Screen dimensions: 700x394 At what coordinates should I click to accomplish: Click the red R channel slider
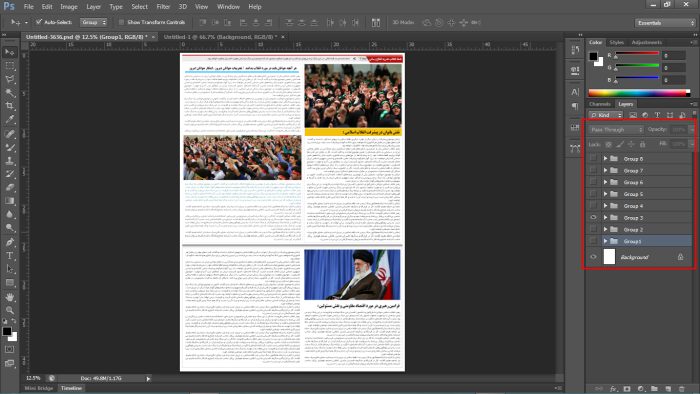click(637, 54)
